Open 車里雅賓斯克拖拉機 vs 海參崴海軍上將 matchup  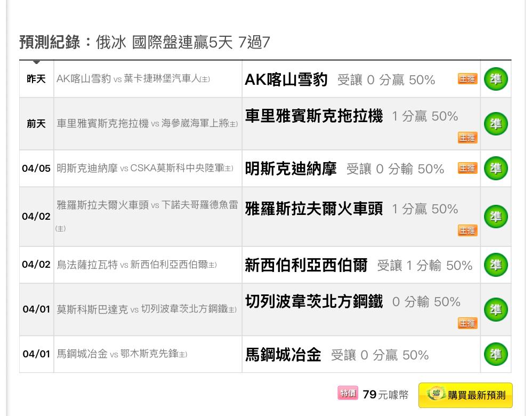click(x=147, y=124)
